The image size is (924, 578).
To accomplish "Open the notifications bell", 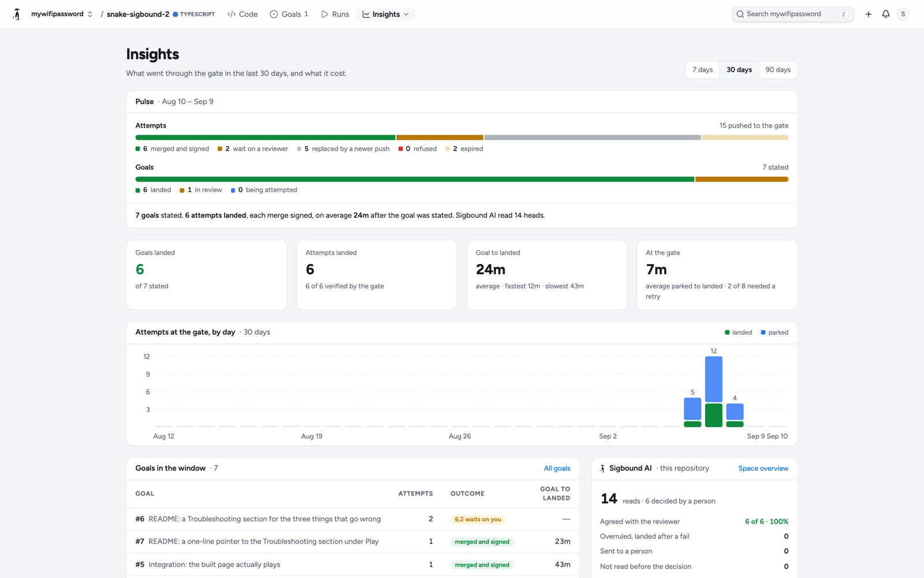I will tap(885, 14).
